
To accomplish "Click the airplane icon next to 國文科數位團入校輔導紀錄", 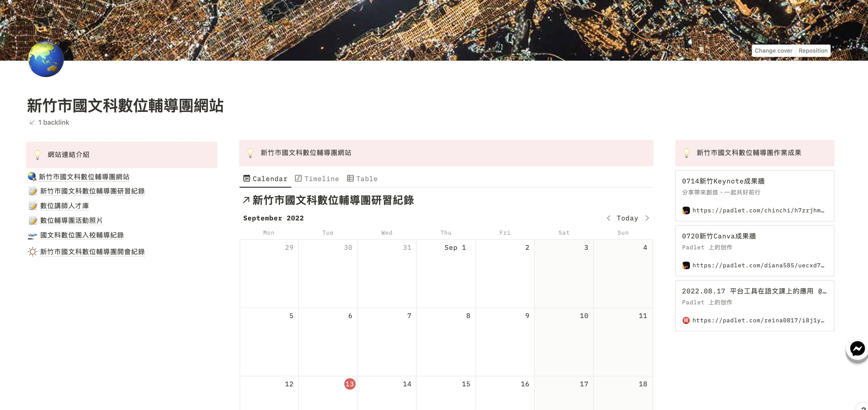I will point(32,236).
